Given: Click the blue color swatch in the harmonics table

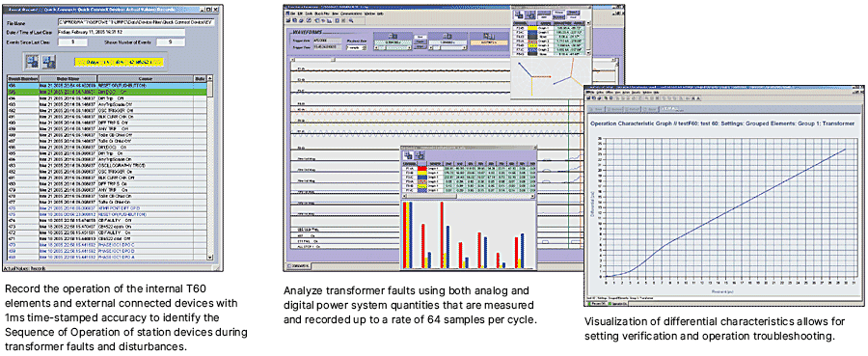Looking at the screenshot, I should point(421,178).
